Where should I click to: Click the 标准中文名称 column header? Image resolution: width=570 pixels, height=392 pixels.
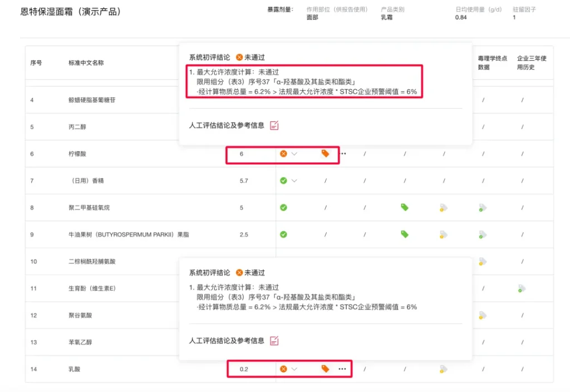point(86,63)
